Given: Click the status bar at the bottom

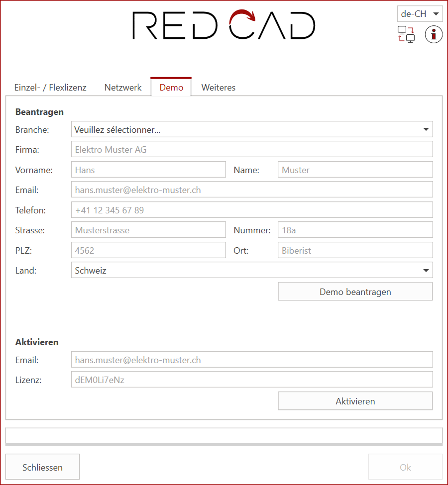Looking at the screenshot, I should (x=224, y=436).
